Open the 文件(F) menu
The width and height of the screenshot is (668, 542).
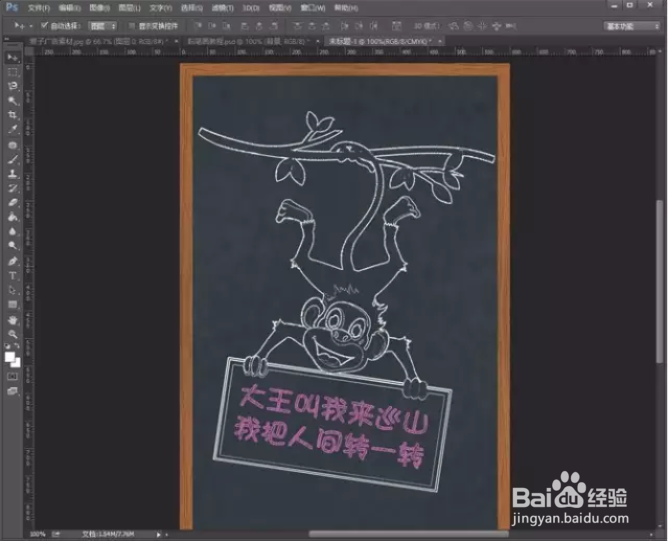39,8
